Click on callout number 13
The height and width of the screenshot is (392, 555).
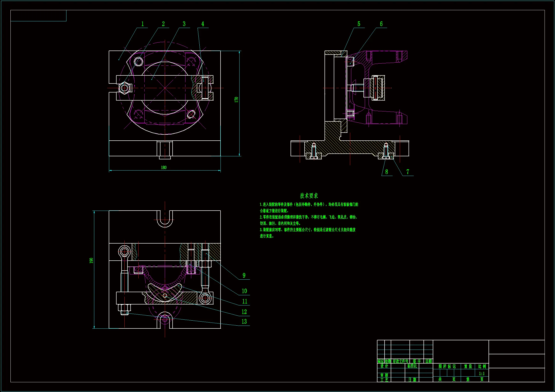(x=244, y=322)
